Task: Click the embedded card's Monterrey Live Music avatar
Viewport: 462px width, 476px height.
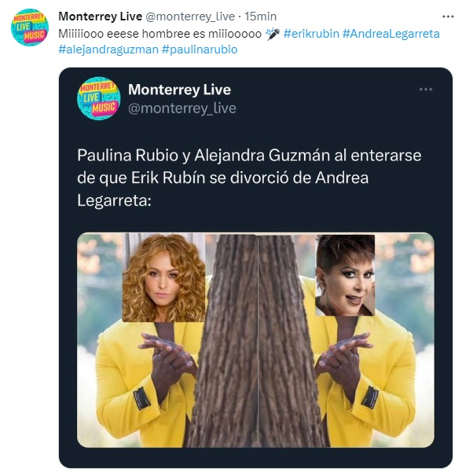Action: coord(98,98)
